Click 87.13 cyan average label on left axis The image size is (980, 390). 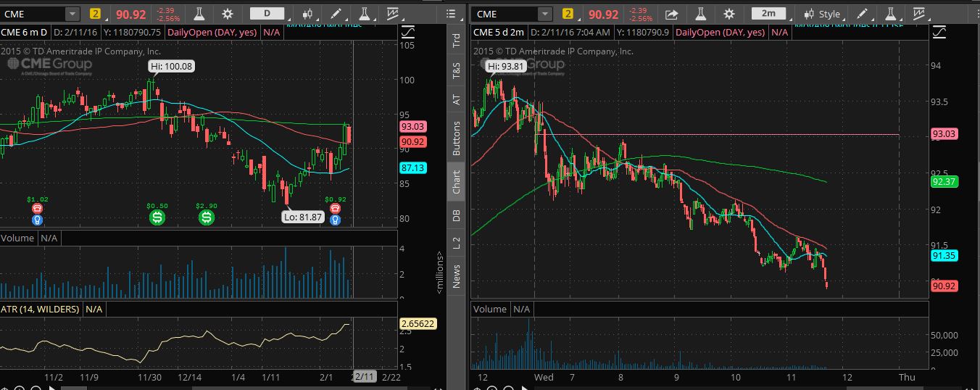(412, 167)
